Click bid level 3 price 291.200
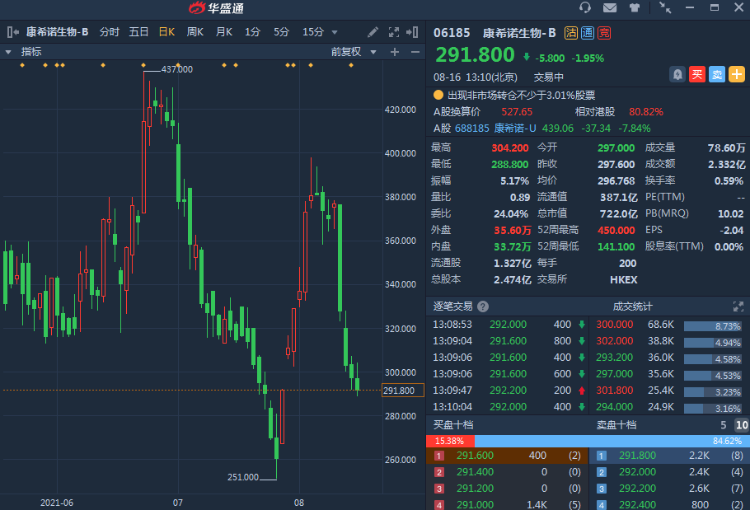This screenshot has width=750, height=510. 474,488
